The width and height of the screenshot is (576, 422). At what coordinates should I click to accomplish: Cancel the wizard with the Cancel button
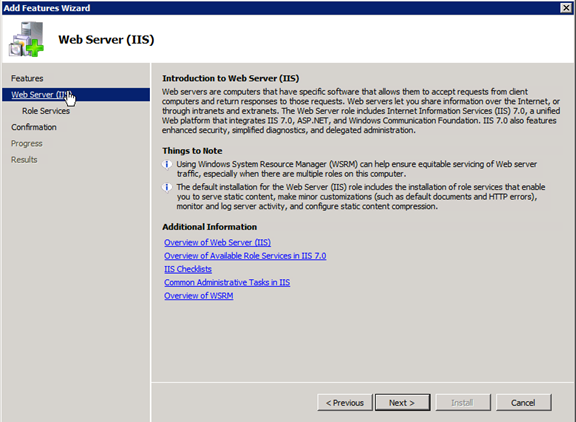tap(523, 403)
